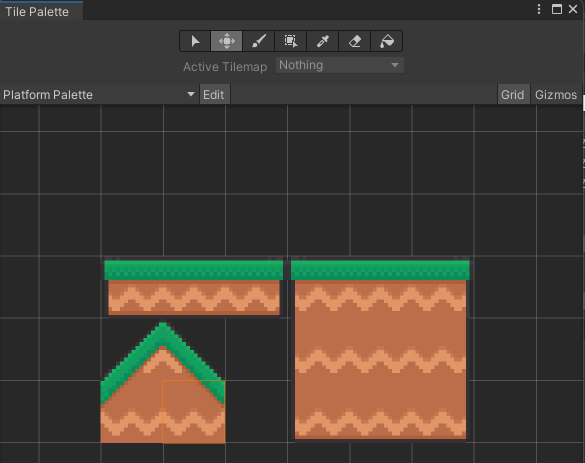Expand the Platform Palette selector dropdown
The width and height of the screenshot is (585, 463).
pyautogui.click(x=99, y=94)
